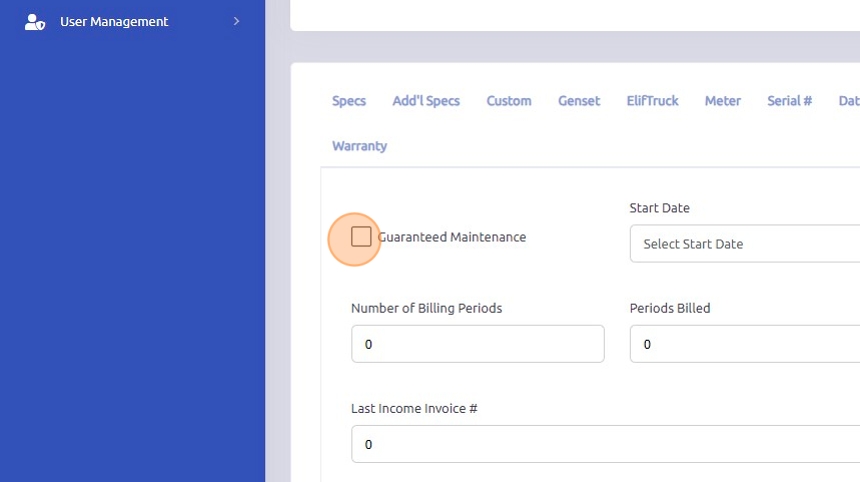This screenshot has height=482, width=860.
Task: Click the Guaranteed Maintenance label text
Action: tap(452, 237)
